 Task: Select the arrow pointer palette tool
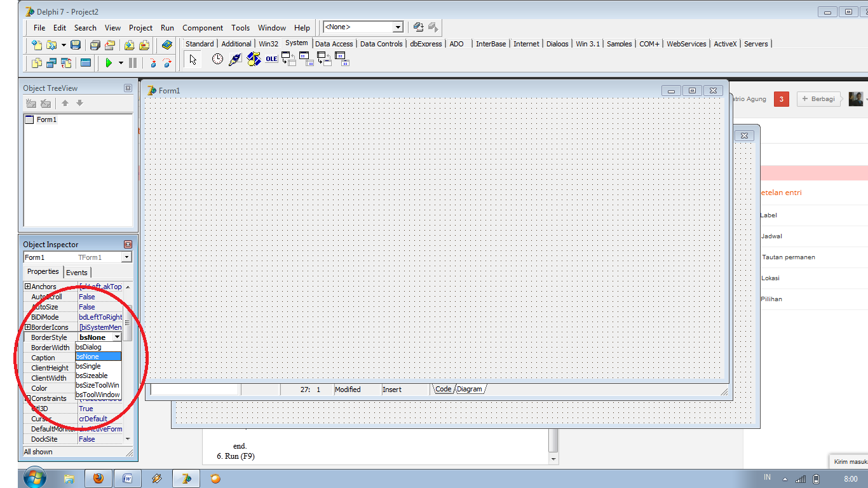[x=193, y=59]
